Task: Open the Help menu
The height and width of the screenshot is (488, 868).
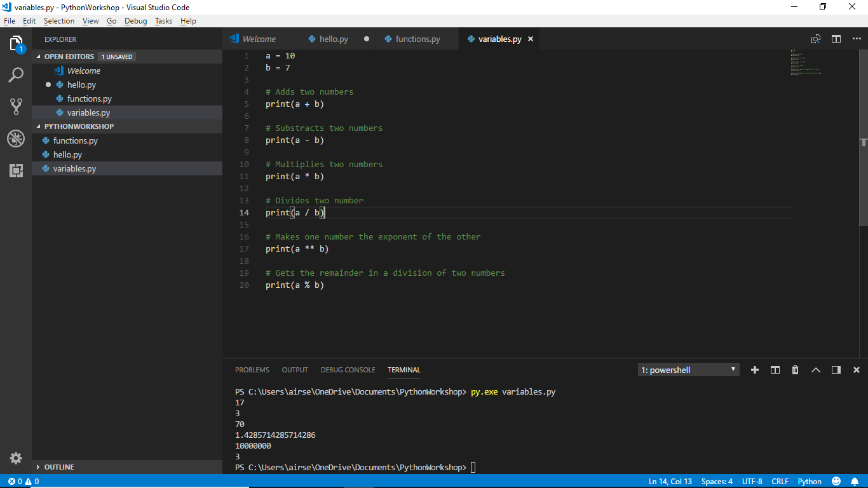Action: (x=188, y=21)
